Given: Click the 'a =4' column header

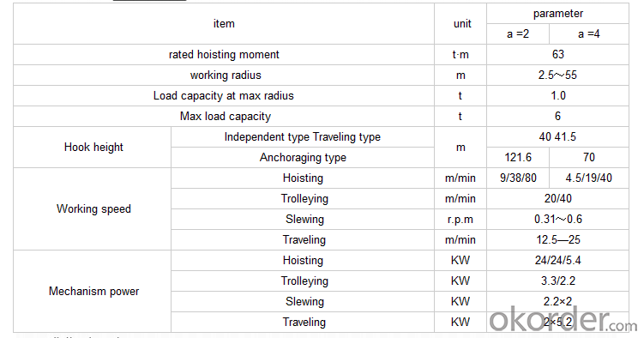Looking at the screenshot, I should click(589, 33).
